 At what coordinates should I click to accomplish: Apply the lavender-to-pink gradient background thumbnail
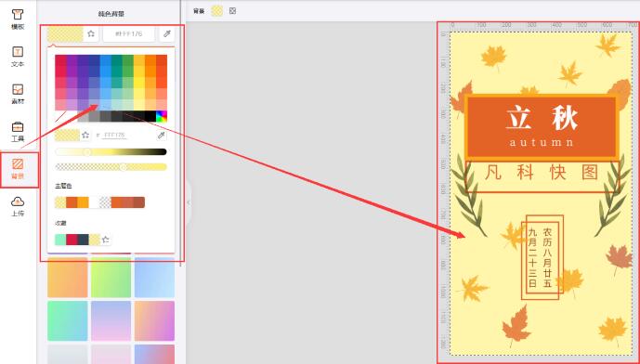point(111,320)
